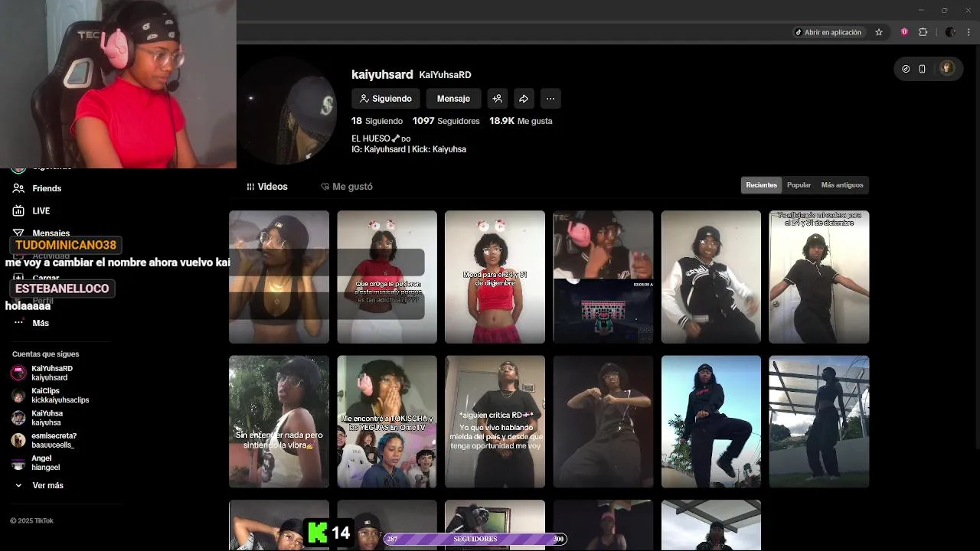Viewport: 980px width, 551px height.
Task: Click the Siguiendo follow button
Action: [x=386, y=99]
